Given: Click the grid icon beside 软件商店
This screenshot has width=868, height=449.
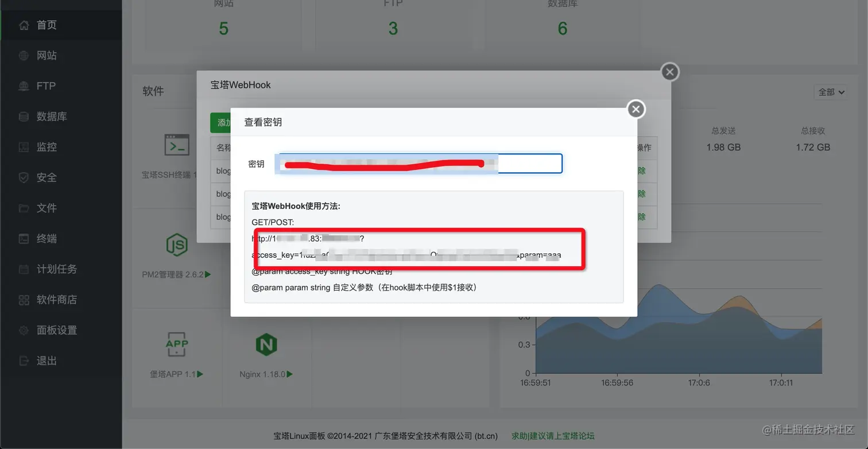Looking at the screenshot, I should pos(24,300).
